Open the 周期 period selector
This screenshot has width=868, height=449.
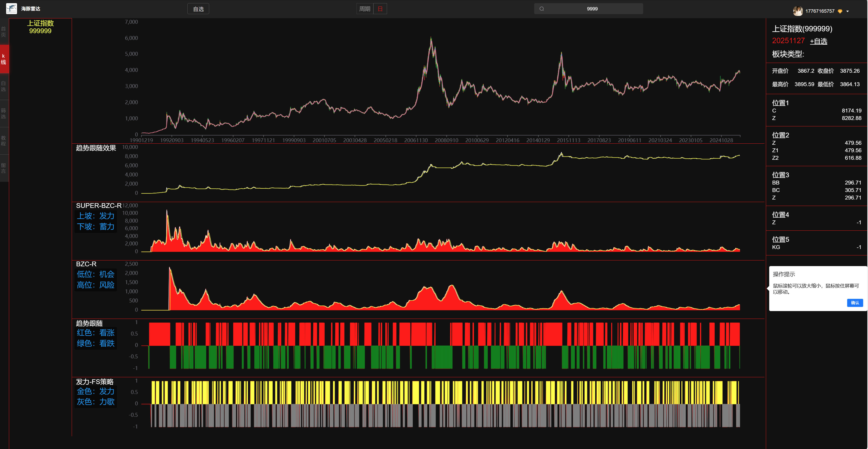[365, 9]
